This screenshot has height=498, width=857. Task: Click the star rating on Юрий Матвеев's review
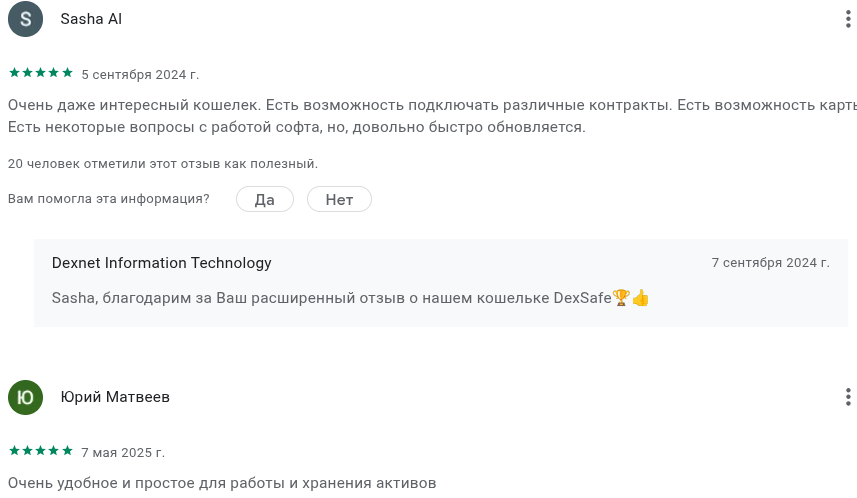click(41, 451)
